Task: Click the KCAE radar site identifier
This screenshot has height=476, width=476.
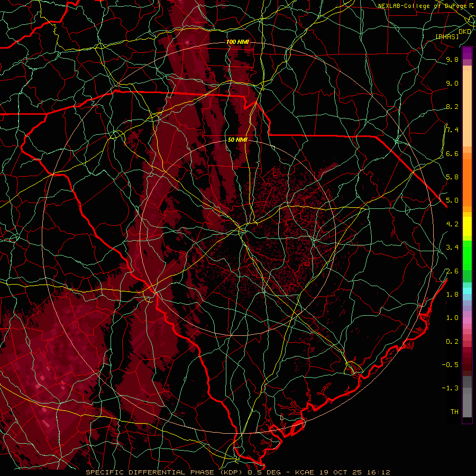Action: point(305,472)
